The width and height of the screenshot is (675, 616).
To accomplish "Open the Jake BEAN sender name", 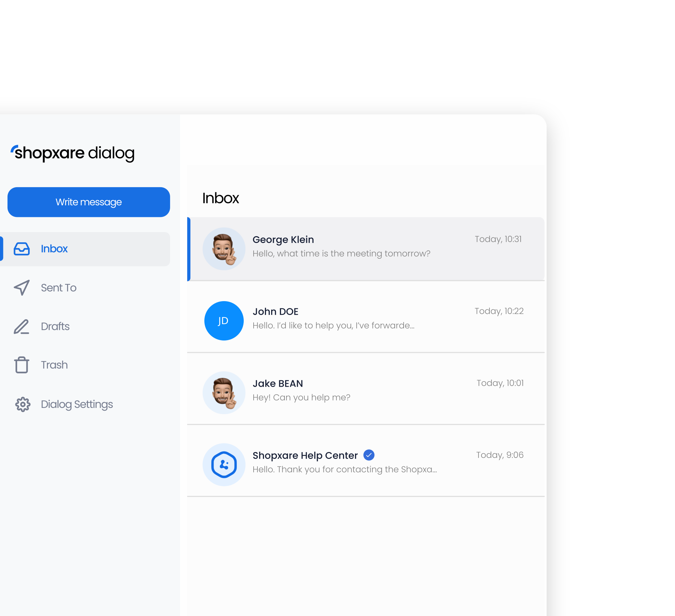I will tap(278, 384).
